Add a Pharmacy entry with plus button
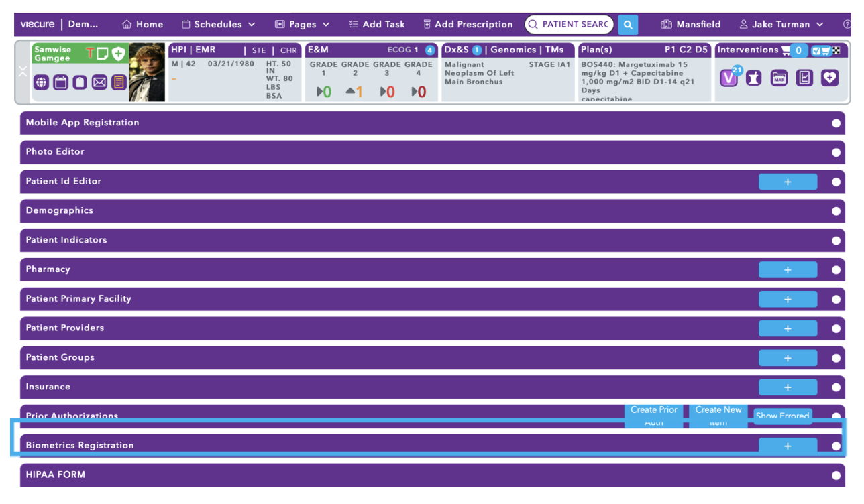Image resolution: width=864 pixels, height=504 pixels. [788, 269]
